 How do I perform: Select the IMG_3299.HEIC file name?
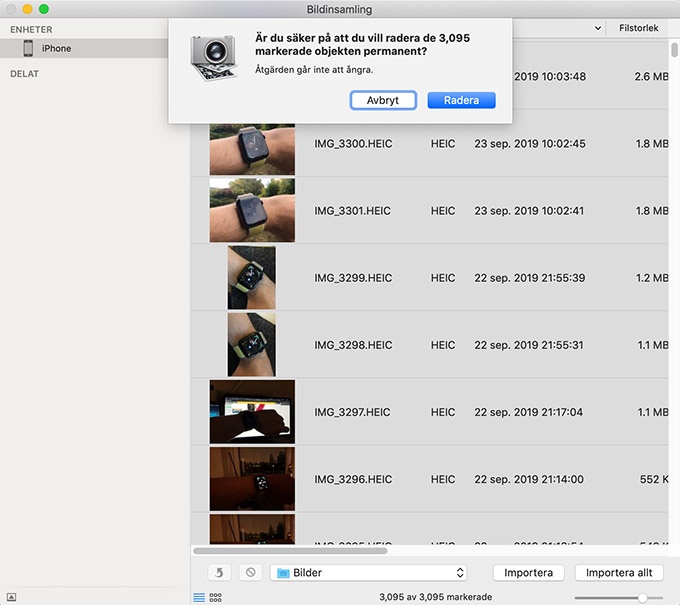pyautogui.click(x=353, y=278)
